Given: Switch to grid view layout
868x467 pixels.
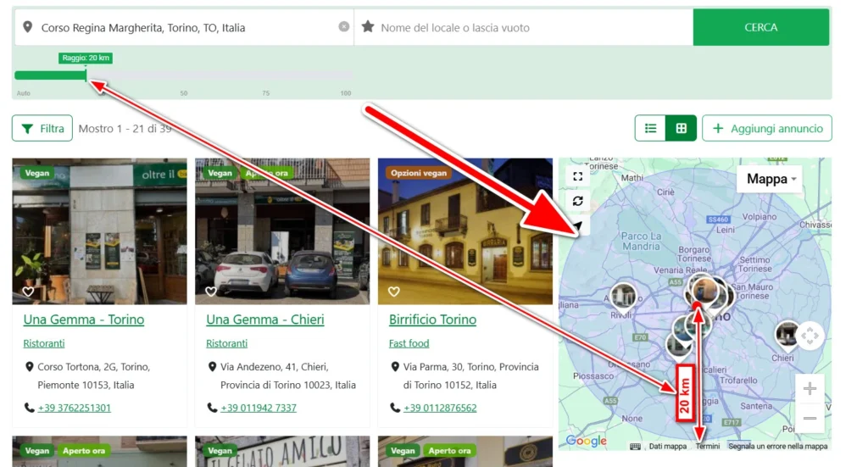Looking at the screenshot, I should [681, 129].
